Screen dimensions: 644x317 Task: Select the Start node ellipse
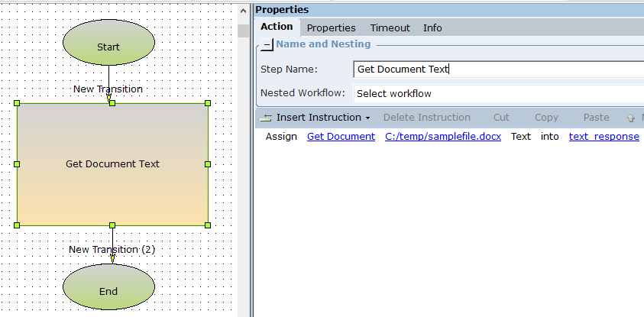108,47
